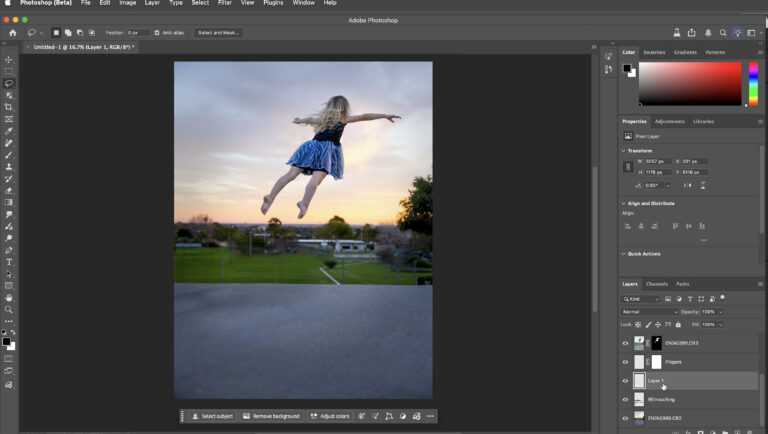The width and height of the screenshot is (768, 434).
Task: Select the Lasso tool in the toolbox
Action: (x=9, y=83)
